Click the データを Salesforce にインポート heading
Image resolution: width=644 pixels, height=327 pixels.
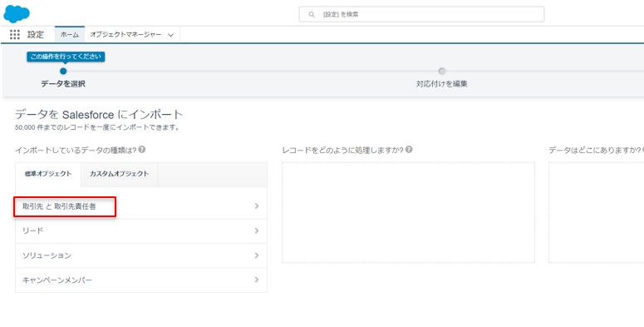[x=99, y=115]
